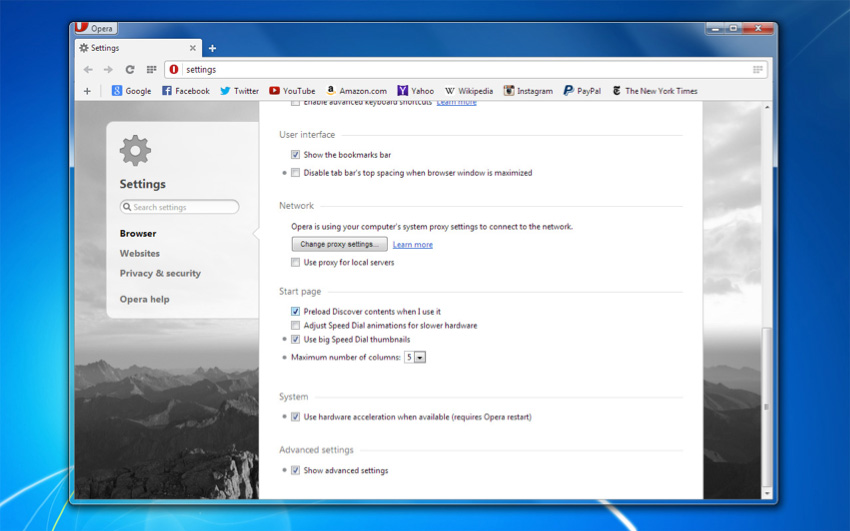Open the Opera main menu button

(x=96, y=28)
